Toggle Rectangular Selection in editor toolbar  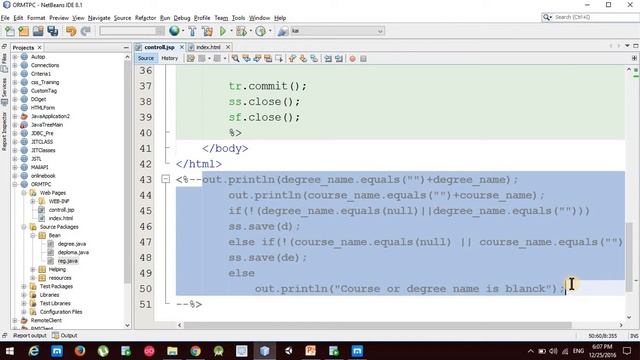pos(279,59)
